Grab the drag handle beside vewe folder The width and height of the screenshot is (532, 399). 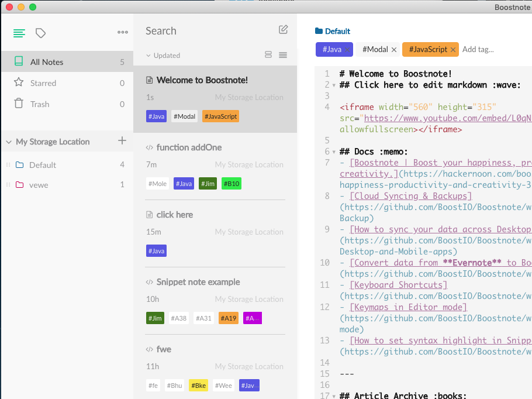tap(8, 185)
